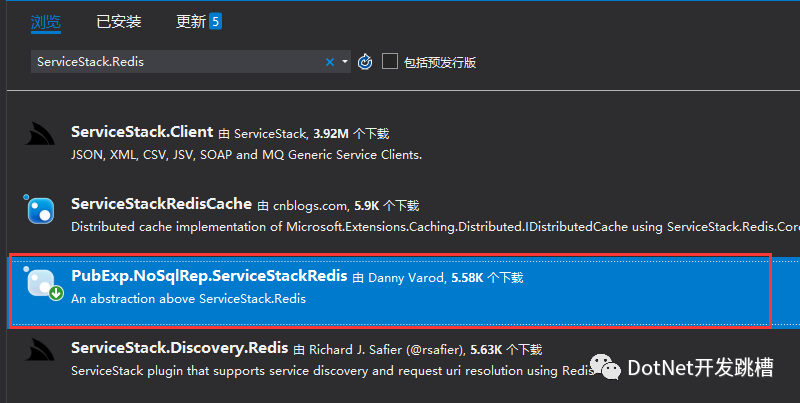This screenshot has height=403, width=800.
Task: Click green install arrow on PubExp package
Action: 56,293
